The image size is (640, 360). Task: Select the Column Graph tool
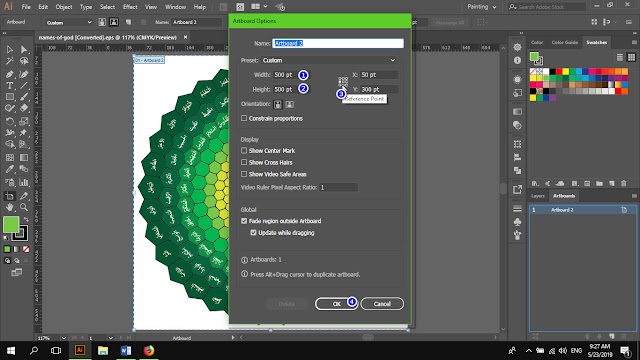click(24, 182)
